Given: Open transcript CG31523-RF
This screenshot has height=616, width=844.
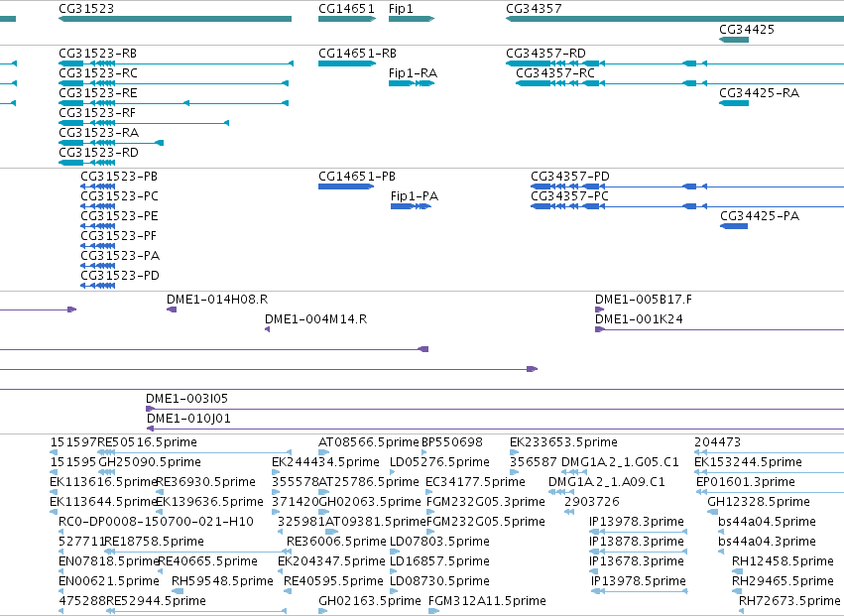Looking at the screenshot, I should point(97,113).
